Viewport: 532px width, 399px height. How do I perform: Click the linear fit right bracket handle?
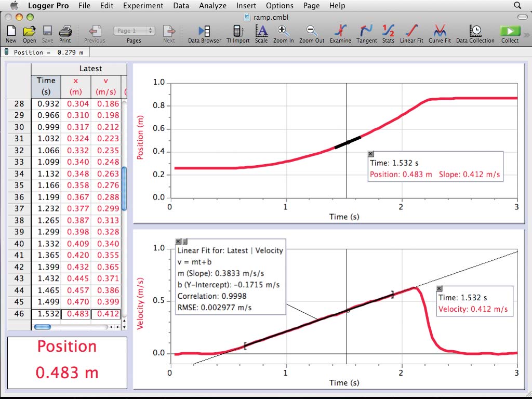[x=393, y=295]
